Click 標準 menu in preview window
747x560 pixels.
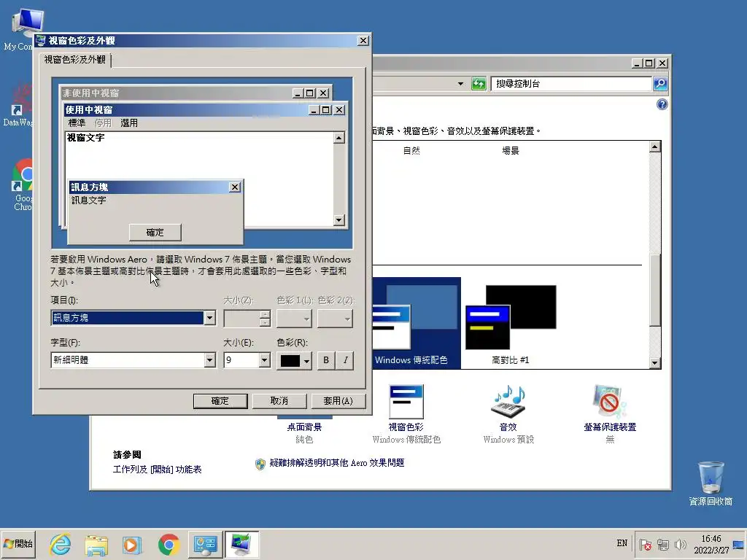pyautogui.click(x=77, y=122)
